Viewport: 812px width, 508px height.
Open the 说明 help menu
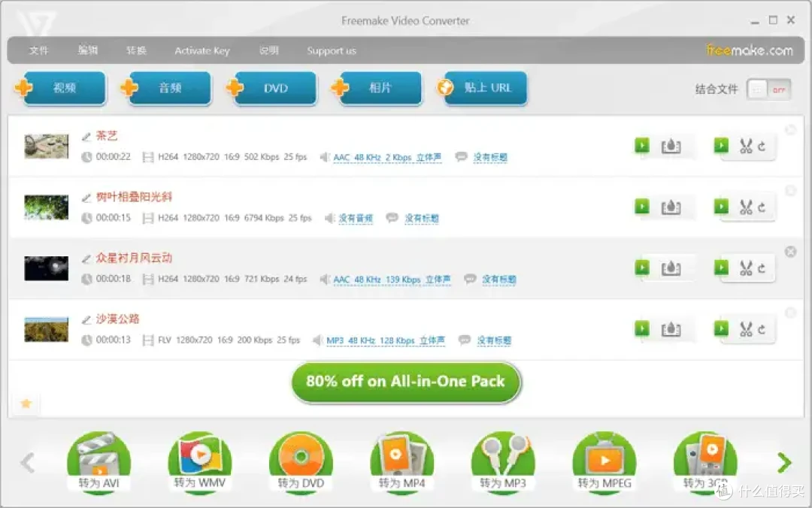[268, 50]
